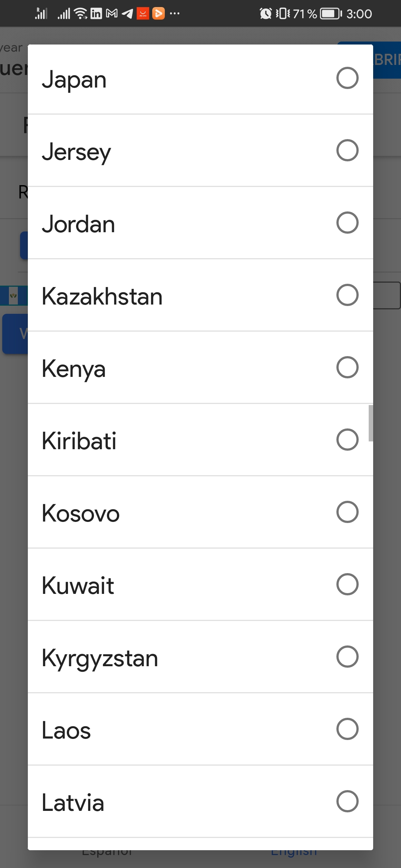Open the LinkedIn notification icon
Screen dimensions: 401x868
(x=96, y=14)
